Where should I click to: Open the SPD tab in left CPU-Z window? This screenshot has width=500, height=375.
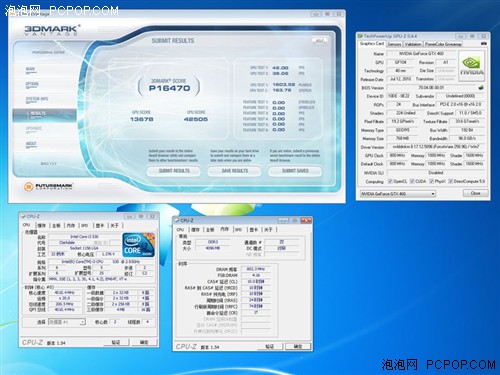(85, 225)
